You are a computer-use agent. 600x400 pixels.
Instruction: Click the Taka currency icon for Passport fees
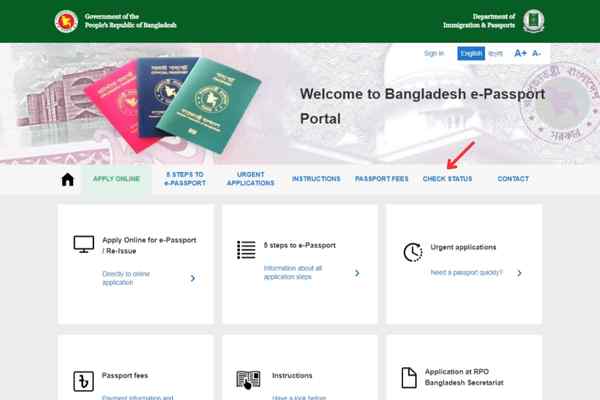coord(83,381)
